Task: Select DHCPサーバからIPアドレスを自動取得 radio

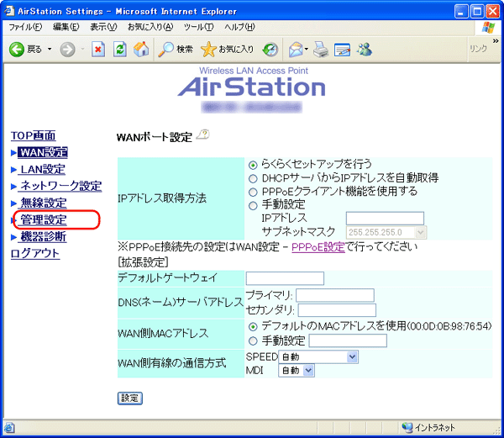Action: click(253, 178)
